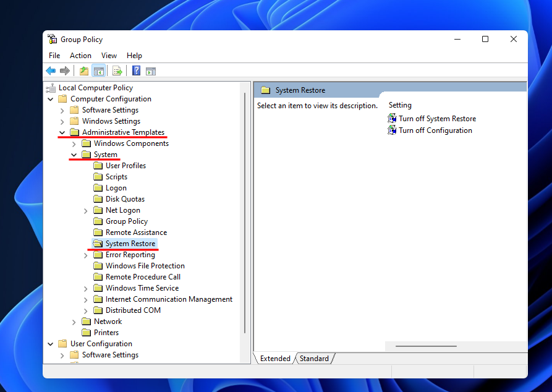Switch to the Standard tab

314,359
